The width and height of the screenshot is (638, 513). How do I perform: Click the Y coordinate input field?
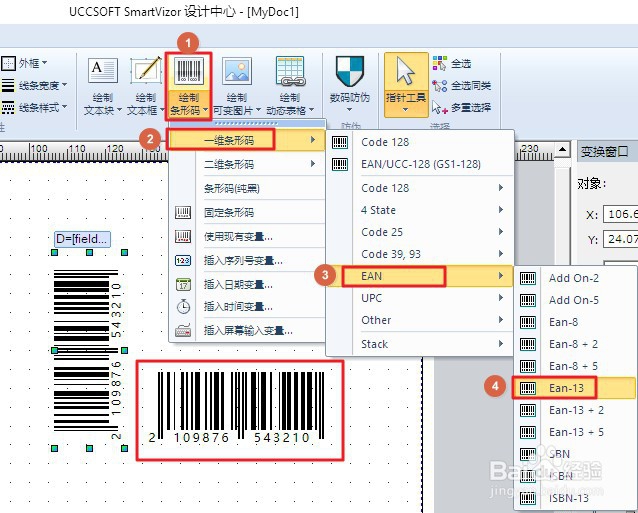621,240
